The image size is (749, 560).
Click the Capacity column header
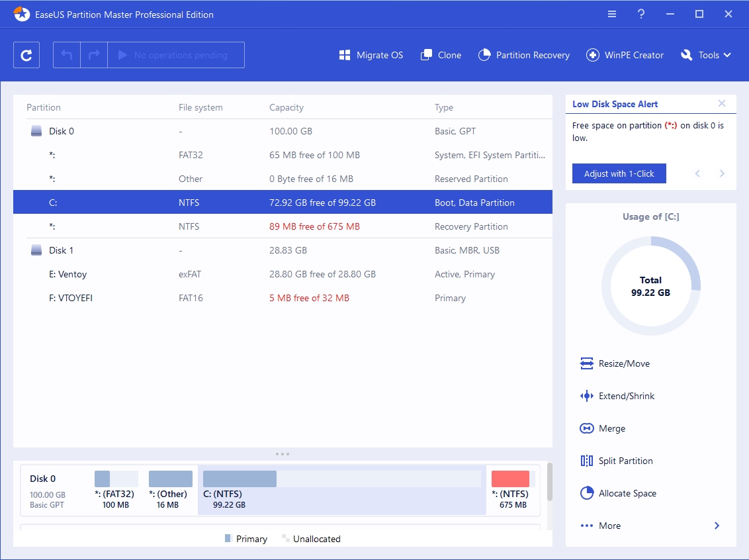click(286, 107)
